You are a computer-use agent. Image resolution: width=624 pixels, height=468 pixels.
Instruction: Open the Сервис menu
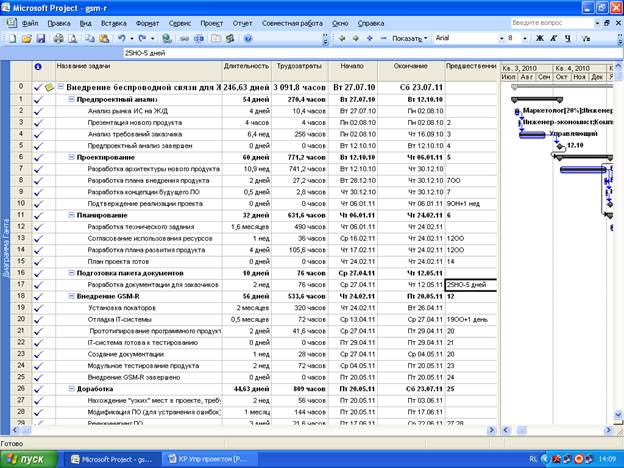pyautogui.click(x=180, y=21)
